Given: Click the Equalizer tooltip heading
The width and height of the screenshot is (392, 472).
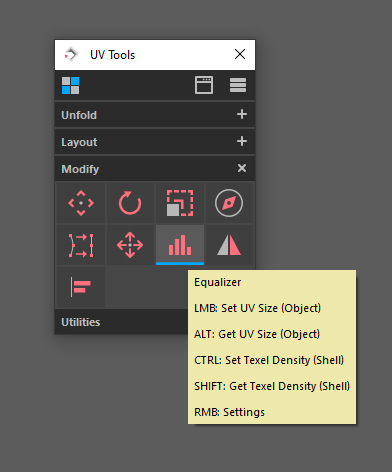Looking at the screenshot, I should tap(218, 282).
